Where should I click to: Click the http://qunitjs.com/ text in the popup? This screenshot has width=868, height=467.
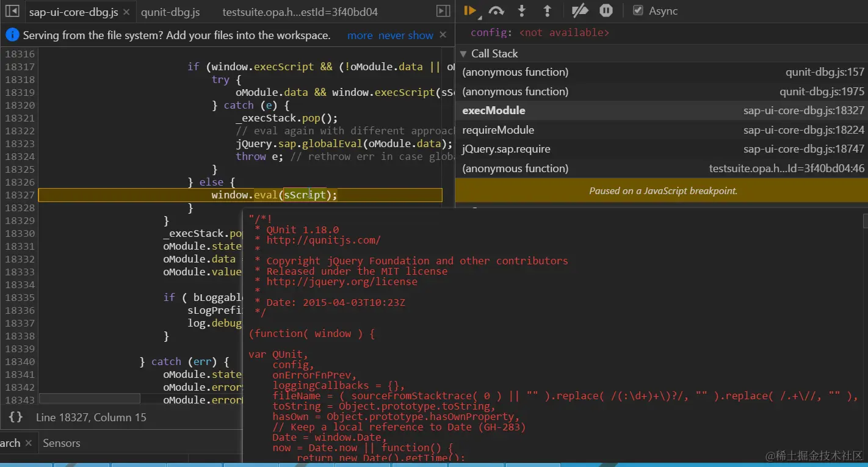[324, 241]
